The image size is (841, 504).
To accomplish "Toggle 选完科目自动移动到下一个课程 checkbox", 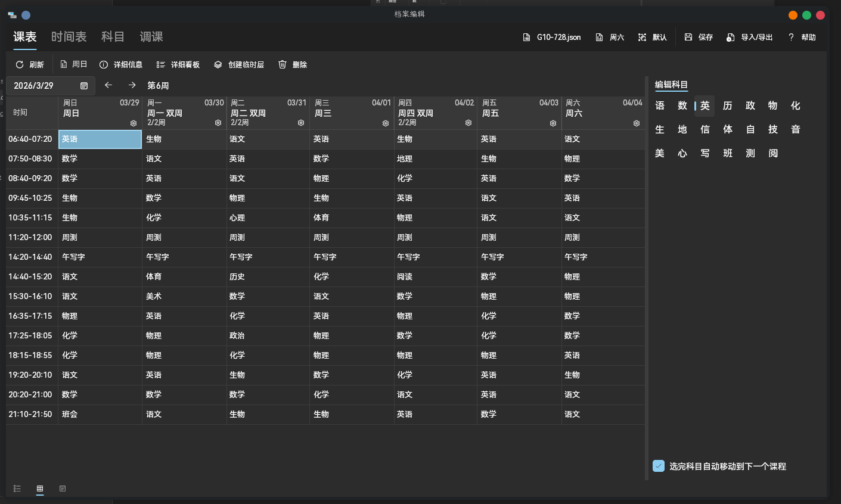I will pos(659,466).
